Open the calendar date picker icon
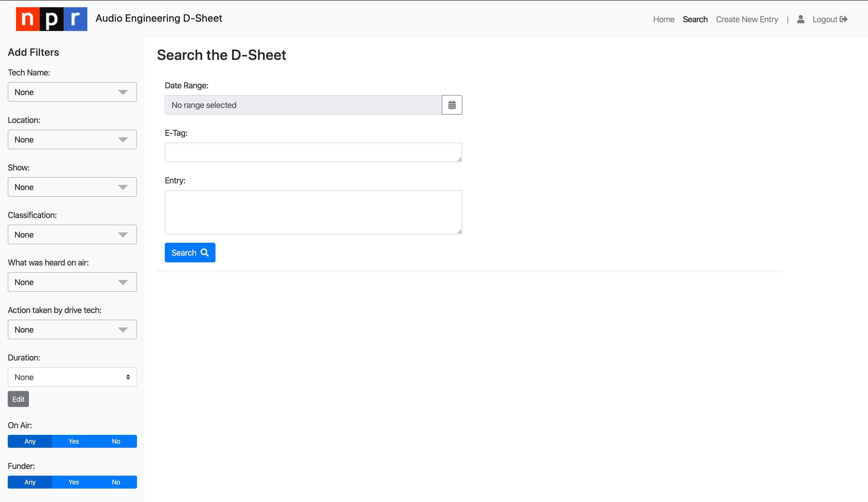The image size is (868, 502). tap(452, 105)
